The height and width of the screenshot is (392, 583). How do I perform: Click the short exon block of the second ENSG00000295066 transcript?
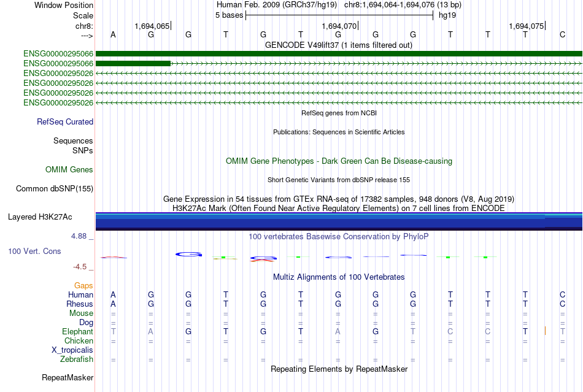click(133, 64)
